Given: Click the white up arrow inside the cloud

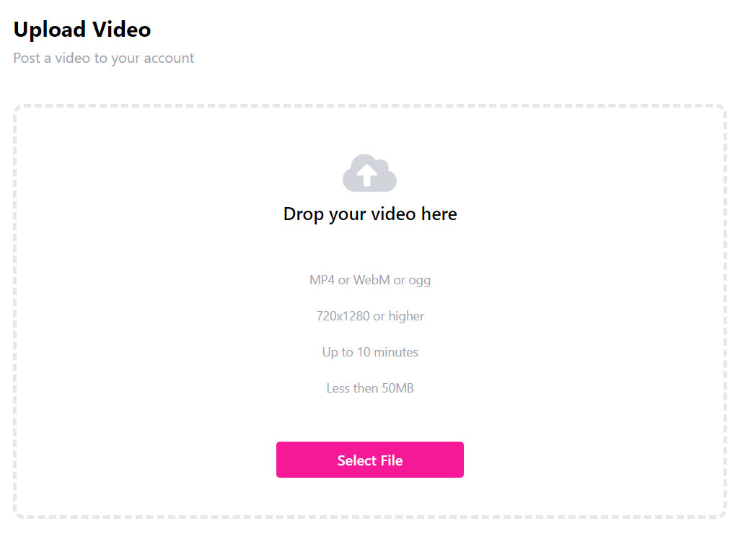Looking at the screenshot, I should click(x=367, y=175).
